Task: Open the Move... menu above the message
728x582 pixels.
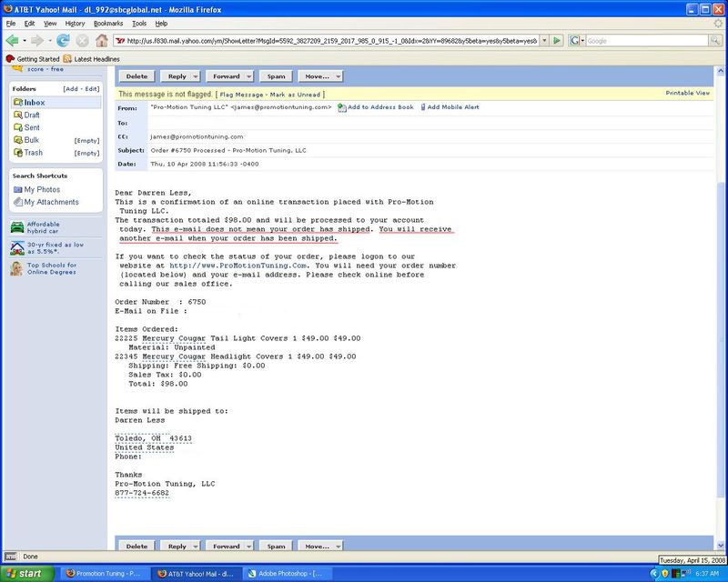Action: pyautogui.click(x=320, y=76)
